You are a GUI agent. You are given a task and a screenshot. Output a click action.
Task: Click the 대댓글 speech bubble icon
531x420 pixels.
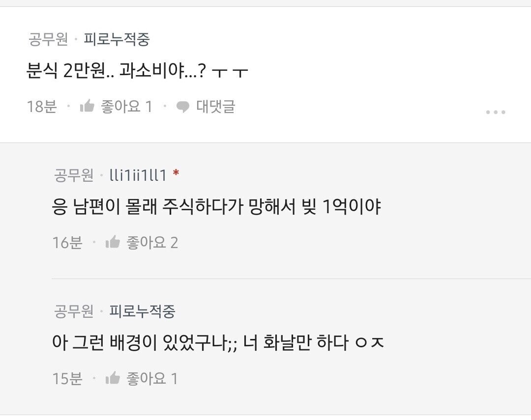183,107
